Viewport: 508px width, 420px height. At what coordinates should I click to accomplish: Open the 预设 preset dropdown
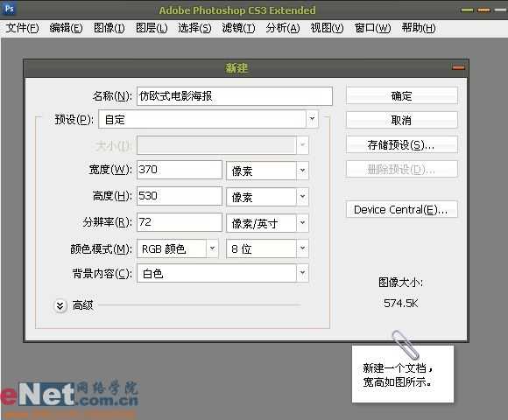point(208,119)
